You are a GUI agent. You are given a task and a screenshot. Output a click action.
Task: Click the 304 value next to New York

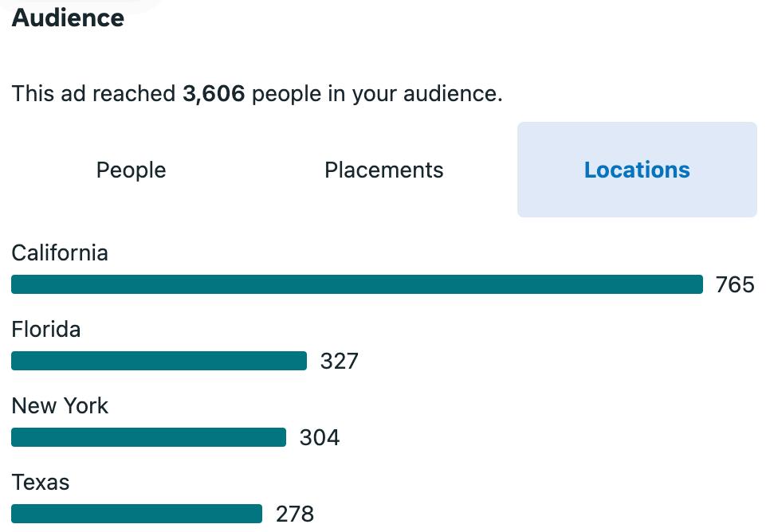coord(320,438)
